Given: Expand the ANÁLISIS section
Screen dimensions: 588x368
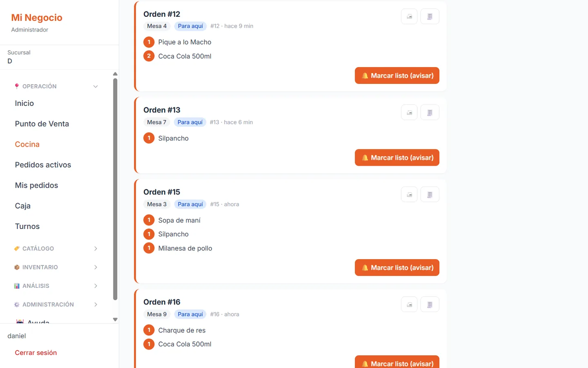Looking at the screenshot, I should [x=56, y=286].
